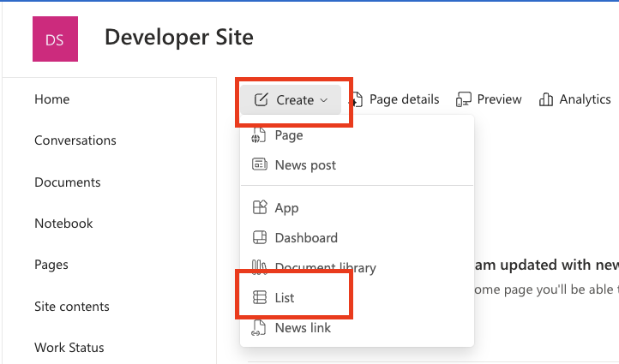Click the Page menu item icon
This screenshot has height=364, width=619.
[259, 135]
